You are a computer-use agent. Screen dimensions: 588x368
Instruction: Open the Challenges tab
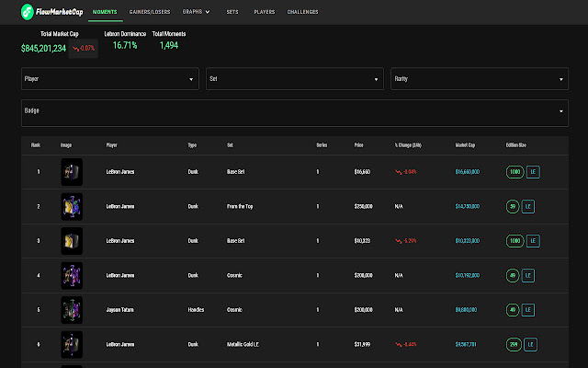click(x=302, y=12)
